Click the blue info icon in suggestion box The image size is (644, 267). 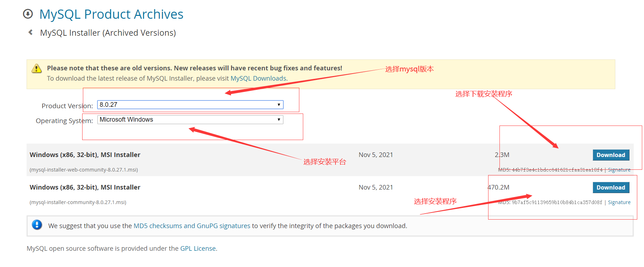[37, 225]
